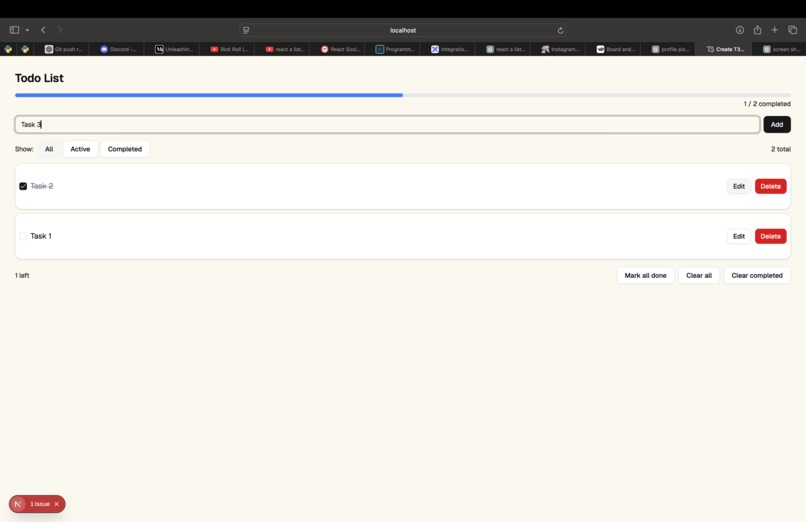Switch to the Integratio... tab
This screenshot has width=806, height=522.
[450, 49]
